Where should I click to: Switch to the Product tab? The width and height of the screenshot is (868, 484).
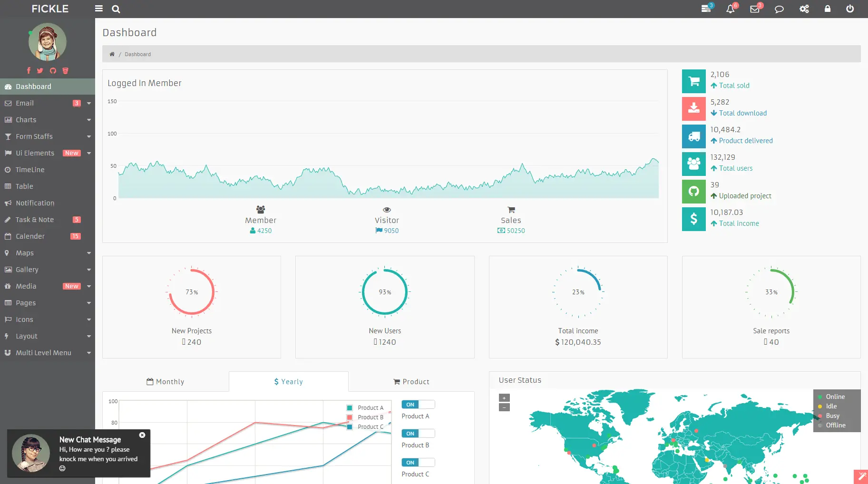(x=411, y=382)
